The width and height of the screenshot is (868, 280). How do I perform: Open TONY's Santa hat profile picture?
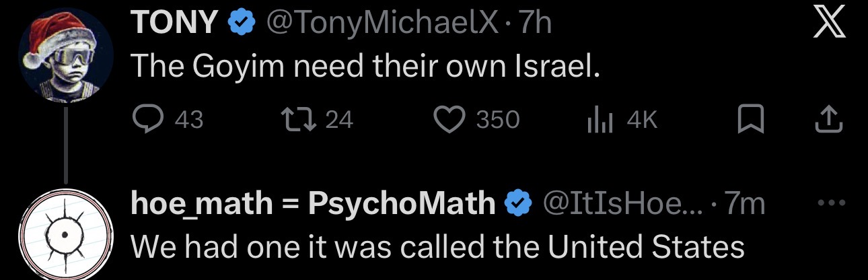(x=65, y=58)
